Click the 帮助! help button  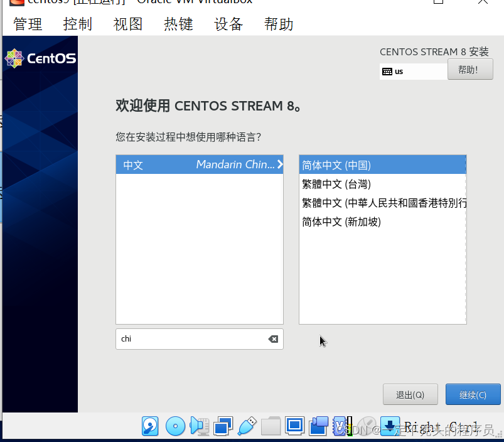(x=470, y=70)
